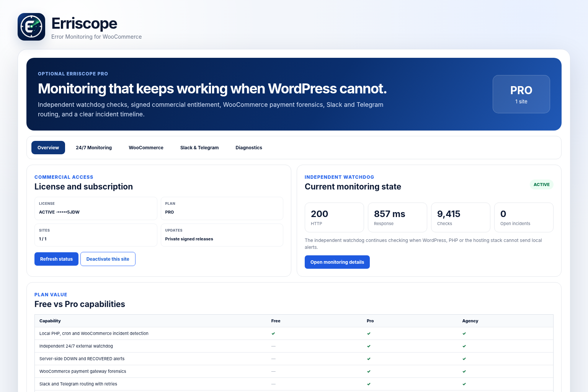Switch to the Overview tab
Viewport: 588px width, 392px height.
[48, 148]
